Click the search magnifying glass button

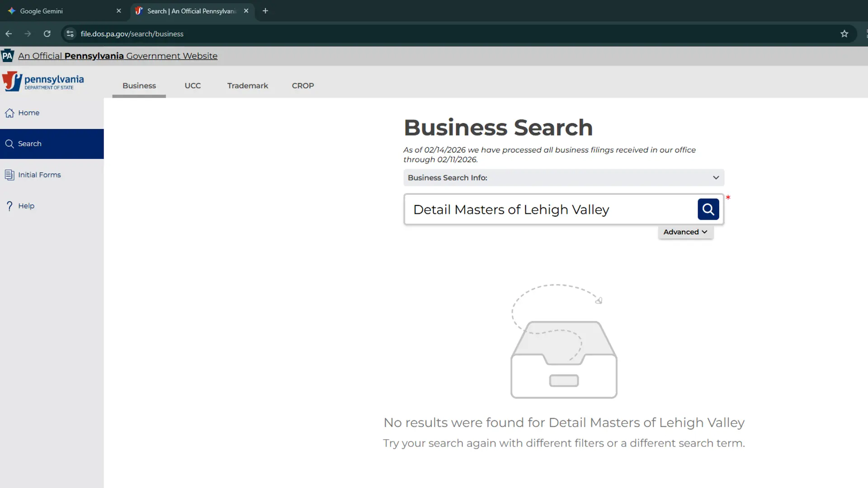click(x=708, y=209)
